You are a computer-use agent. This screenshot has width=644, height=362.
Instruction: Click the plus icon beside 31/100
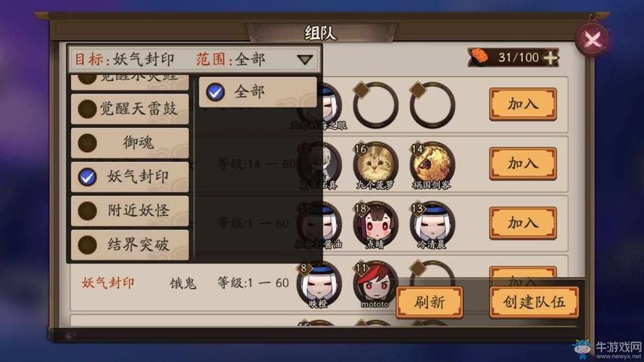click(x=551, y=57)
